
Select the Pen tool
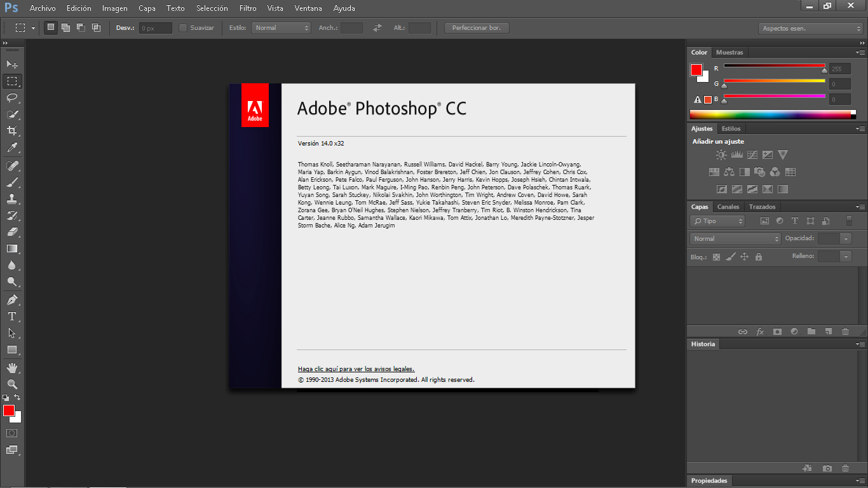(12, 300)
